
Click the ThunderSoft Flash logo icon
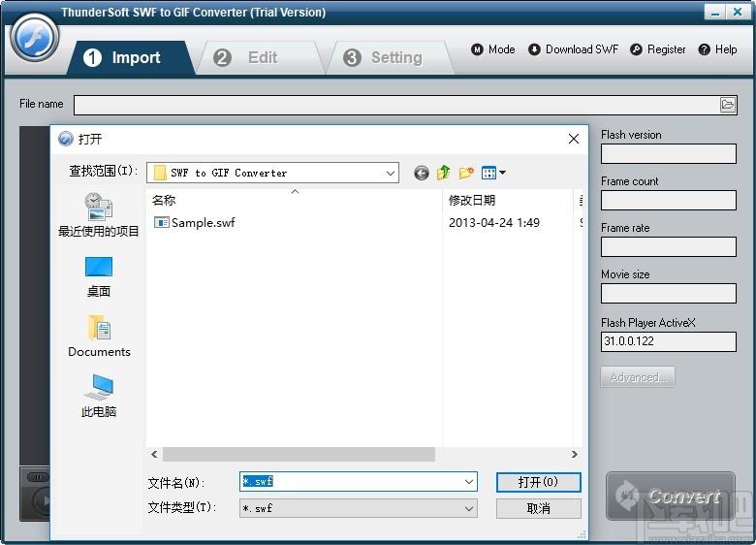click(34, 38)
